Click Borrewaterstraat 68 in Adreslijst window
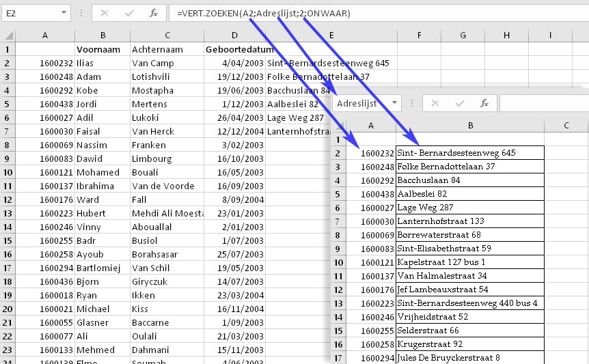 click(470, 235)
